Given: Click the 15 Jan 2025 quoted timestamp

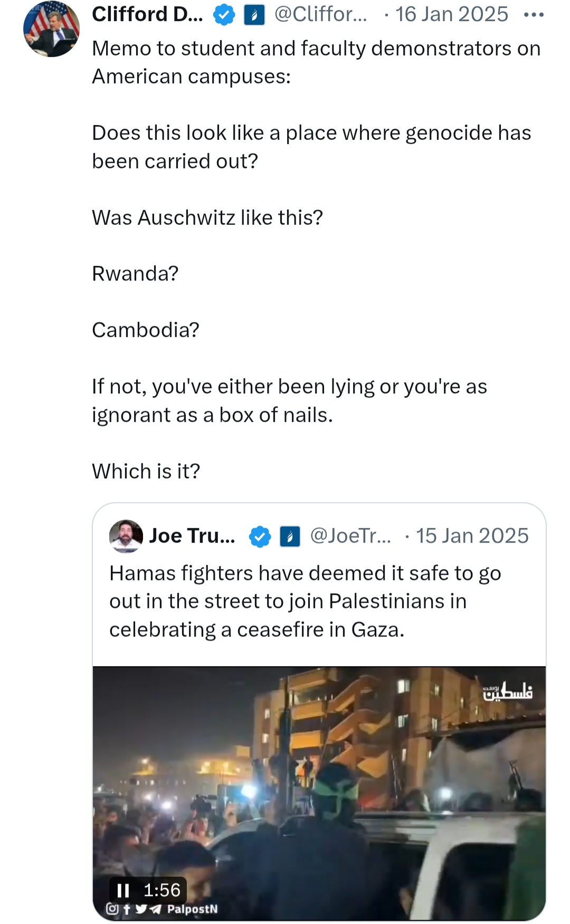Looking at the screenshot, I should 472,536.
